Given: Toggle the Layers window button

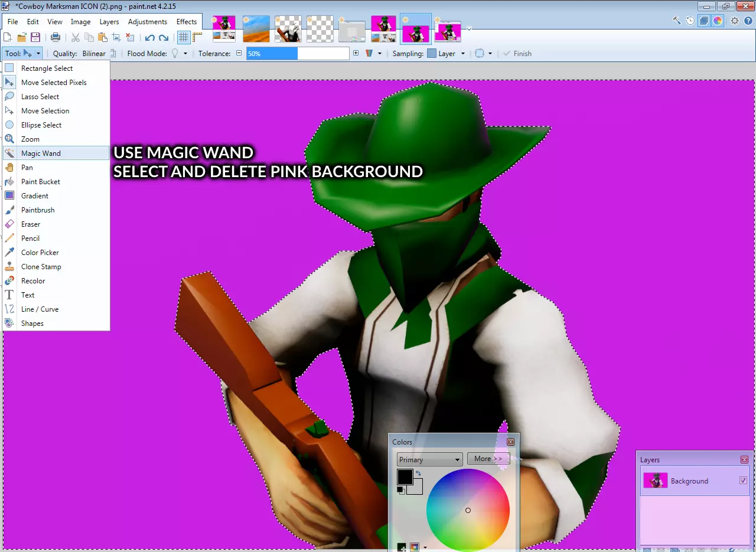Looking at the screenshot, I should pos(704,21).
